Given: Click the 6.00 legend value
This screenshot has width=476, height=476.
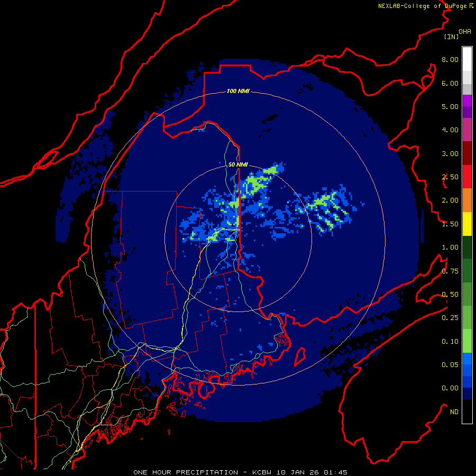Looking at the screenshot, I should click(x=450, y=83).
